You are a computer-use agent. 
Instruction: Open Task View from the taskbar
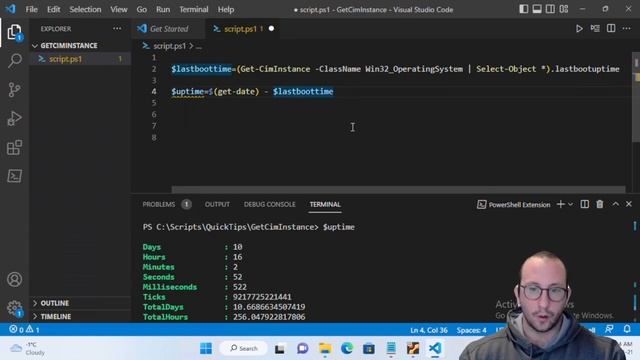[280, 349]
